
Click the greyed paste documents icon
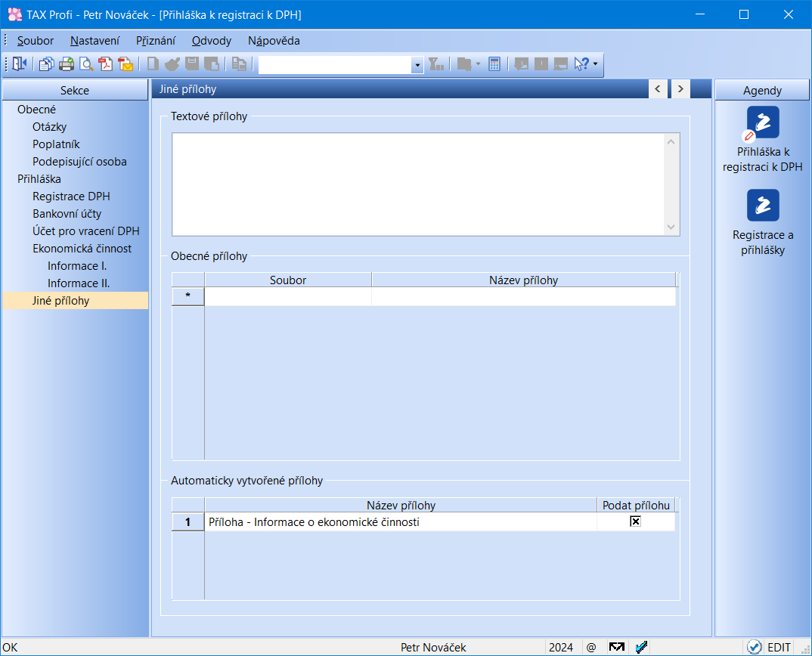pyautogui.click(x=239, y=64)
